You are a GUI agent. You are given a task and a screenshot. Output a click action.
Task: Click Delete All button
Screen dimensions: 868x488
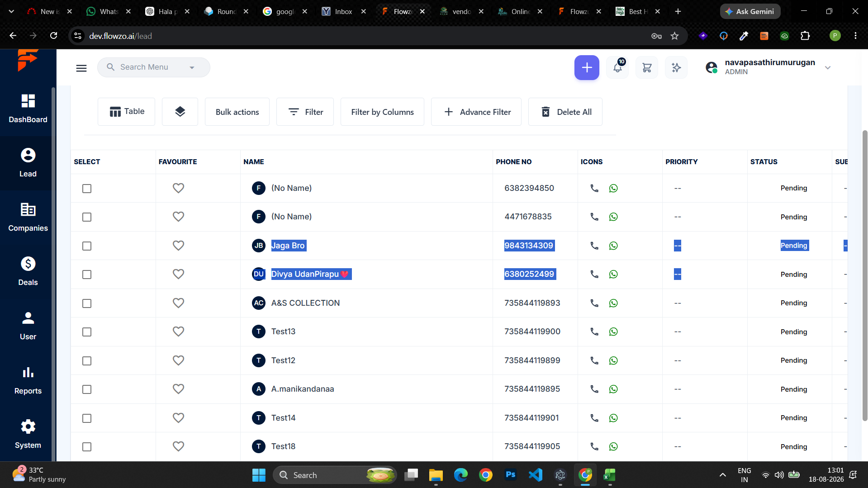pyautogui.click(x=565, y=112)
